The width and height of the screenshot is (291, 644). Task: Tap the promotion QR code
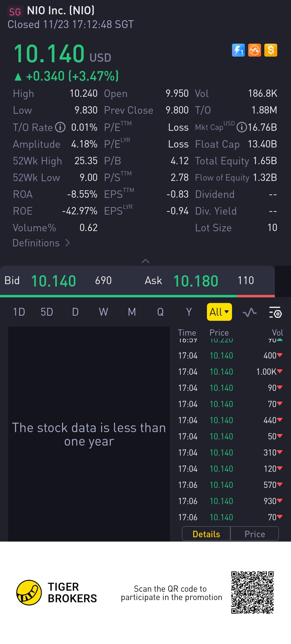pos(252,593)
